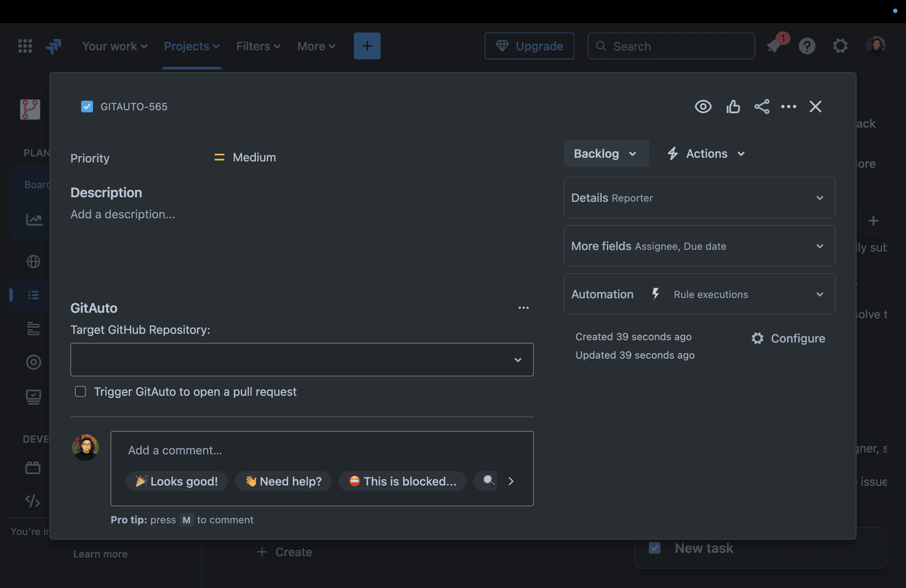Open the Filters menu

click(x=258, y=46)
